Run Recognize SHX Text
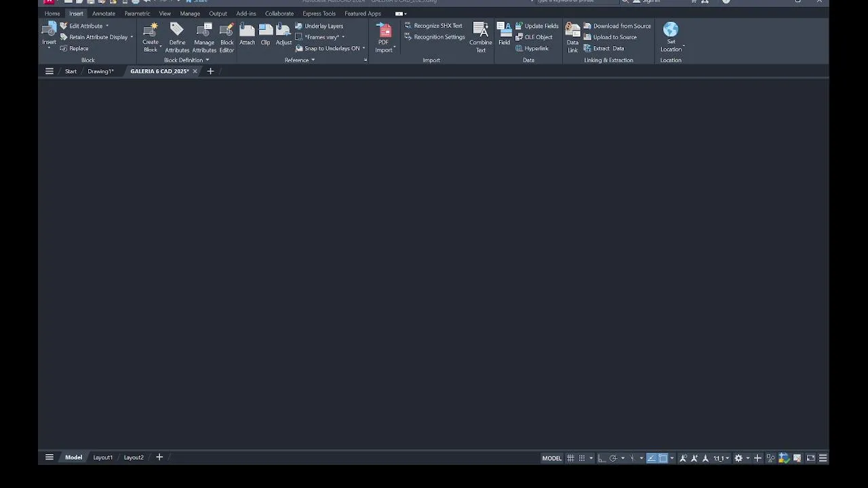The height and width of the screenshot is (488, 868). pos(433,26)
